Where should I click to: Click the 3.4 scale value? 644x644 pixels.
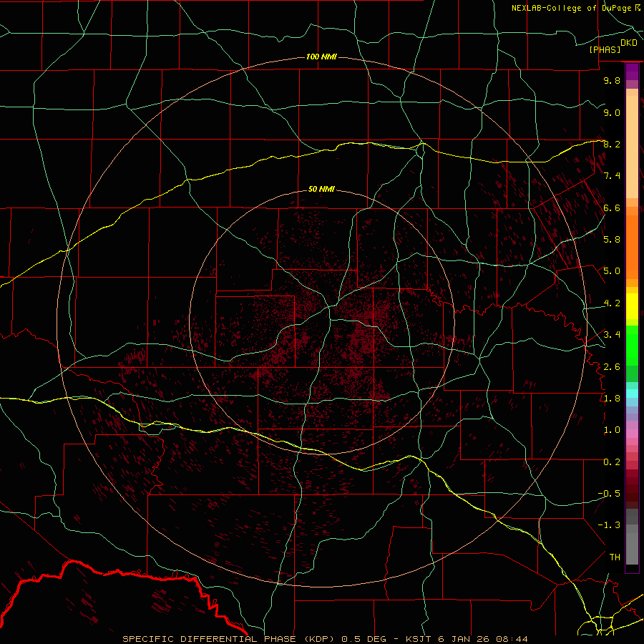tap(612, 335)
